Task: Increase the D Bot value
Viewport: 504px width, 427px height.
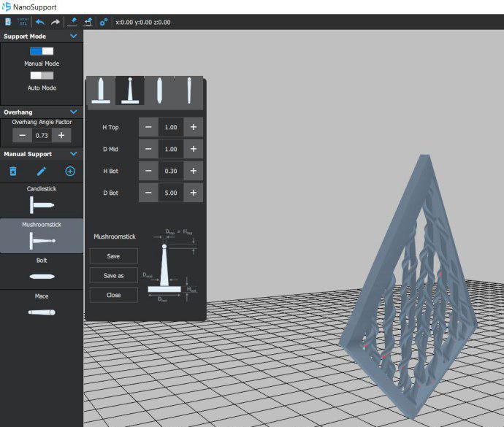Action: (x=194, y=193)
